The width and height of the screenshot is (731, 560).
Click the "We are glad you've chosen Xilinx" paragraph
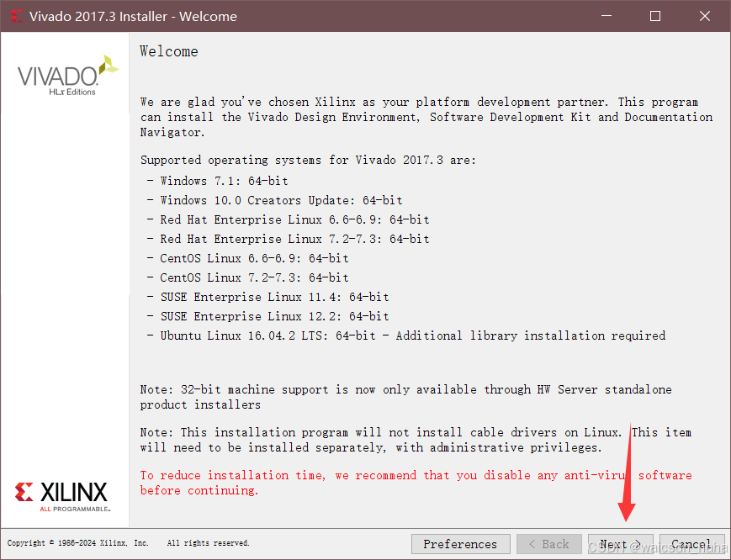[x=426, y=117]
